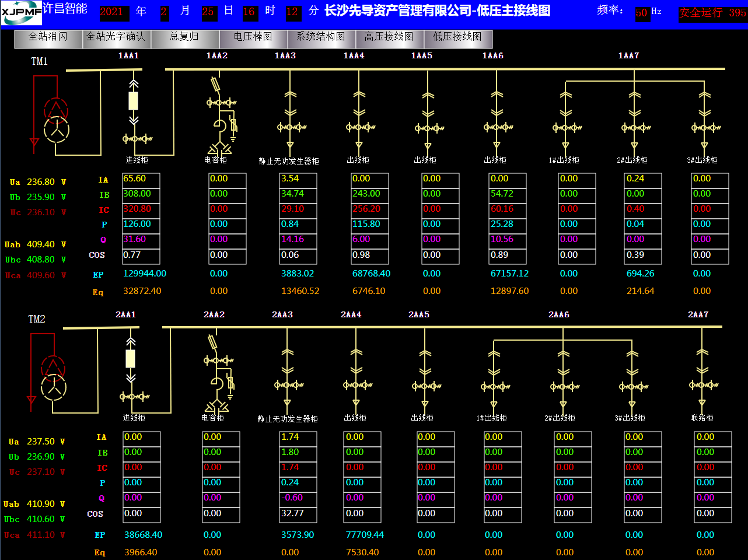
Task: Click the XJPMF logo in the header
Action: (x=22, y=12)
